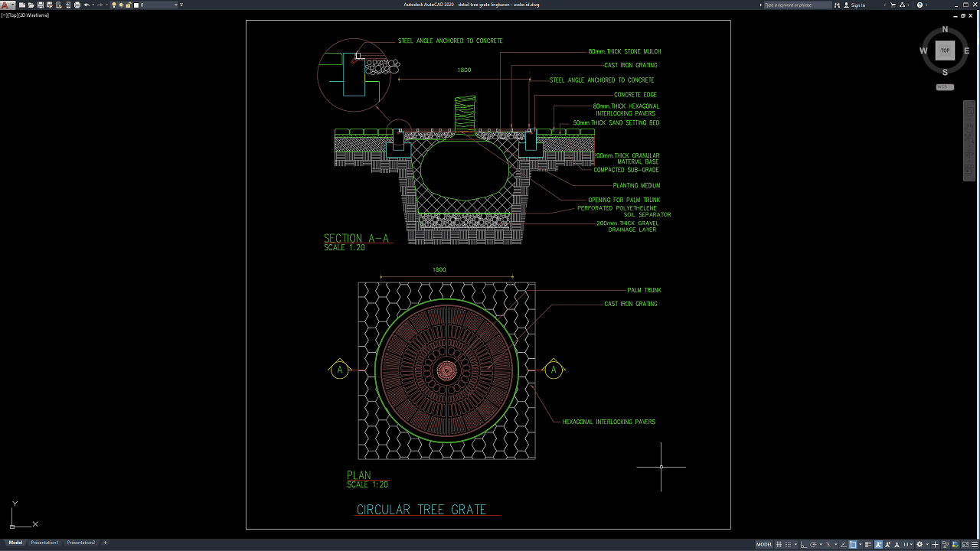Click the Open file folder icon
Screen dimensions: 980x551
coord(30,5)
